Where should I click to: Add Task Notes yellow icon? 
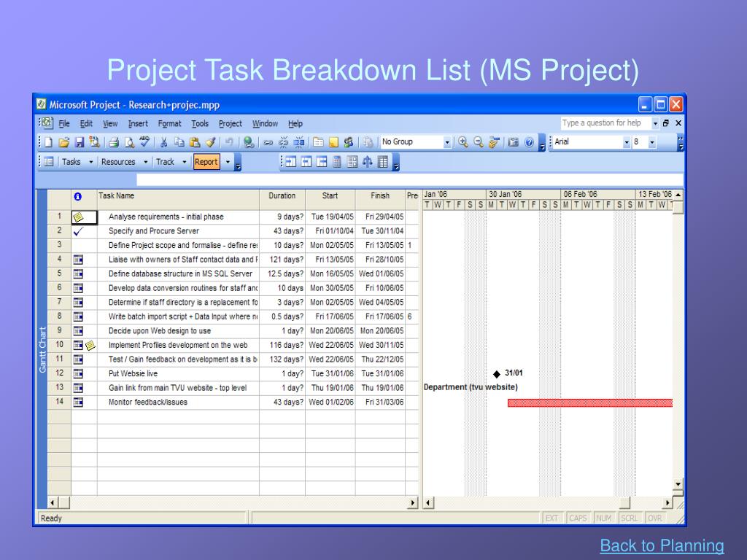pos(333,142)
